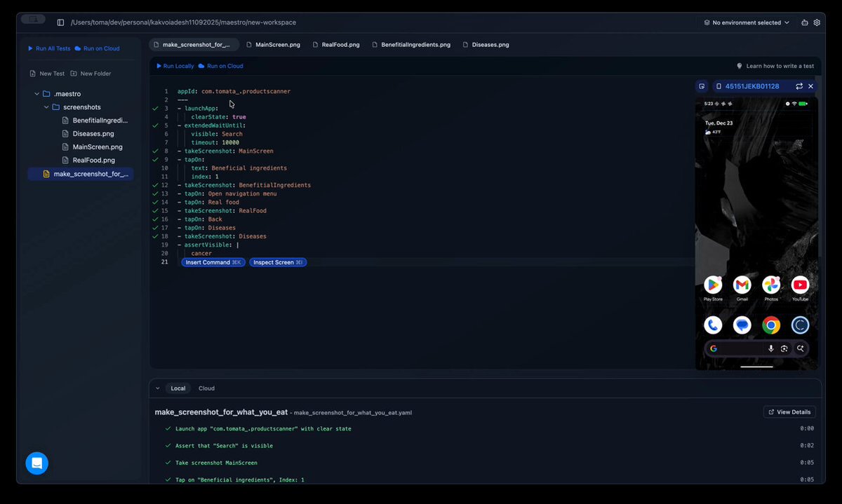Screen dimensions: 842x504
Task: Open Play Store on the device screen
Action: pyautogui.click(x=713, y=285)
